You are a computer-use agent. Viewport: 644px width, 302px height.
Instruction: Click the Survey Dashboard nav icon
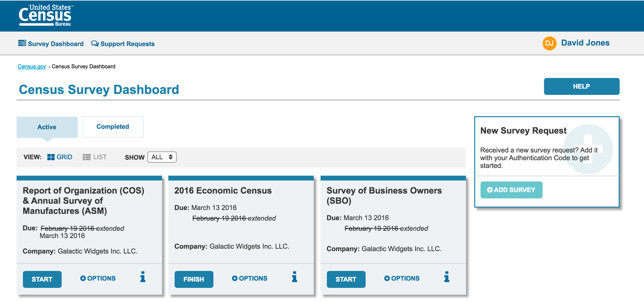(22, 43)
